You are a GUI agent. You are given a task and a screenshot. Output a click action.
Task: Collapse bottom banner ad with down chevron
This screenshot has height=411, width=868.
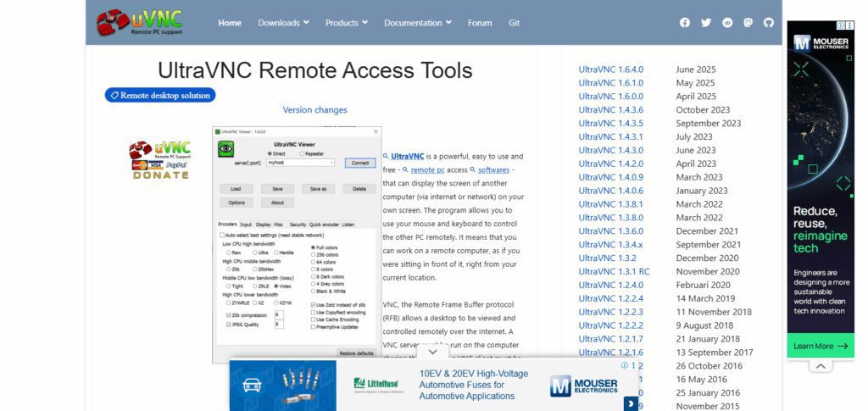(x=433, y=352)
